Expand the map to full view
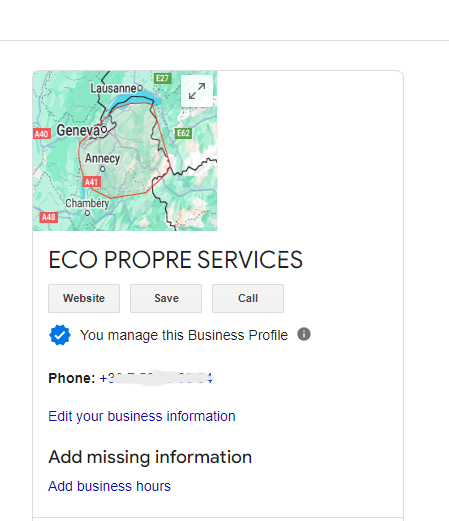 [197, 91]
